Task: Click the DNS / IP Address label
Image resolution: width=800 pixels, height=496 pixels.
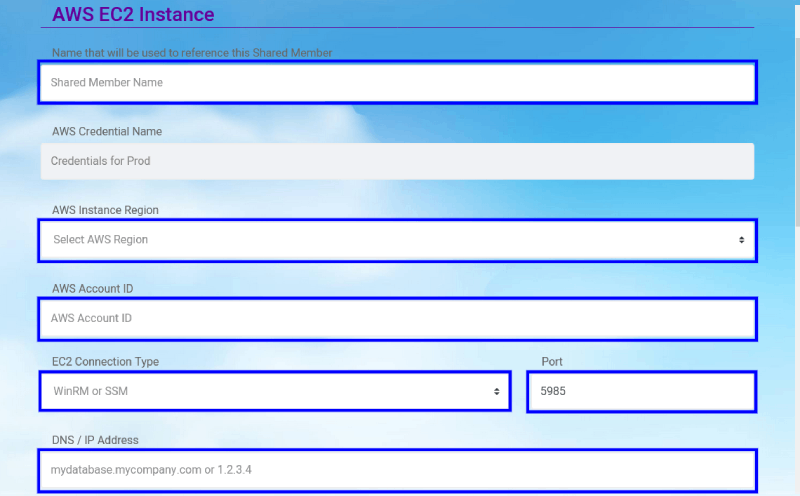Action: coord(95,440)
